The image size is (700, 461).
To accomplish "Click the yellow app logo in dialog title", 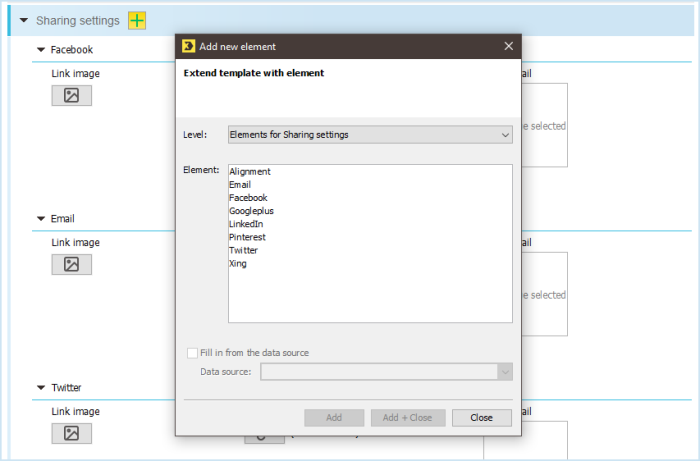I will click(x=188, y=46).
